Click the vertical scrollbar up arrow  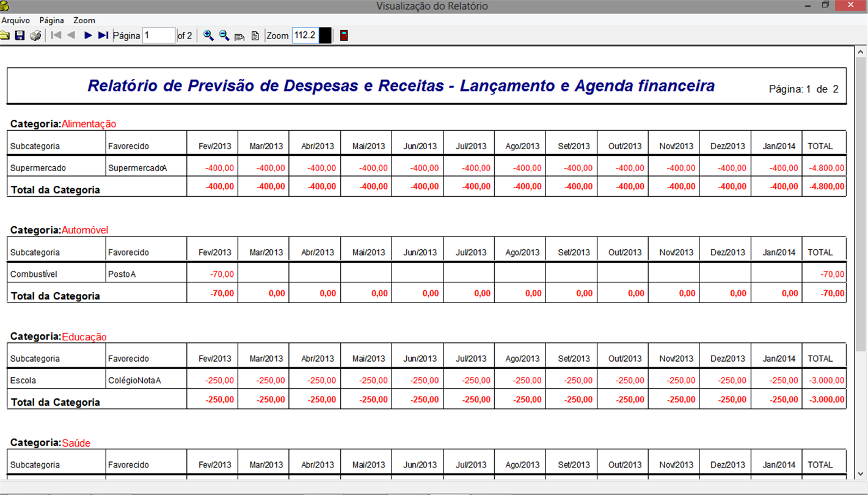861,52
